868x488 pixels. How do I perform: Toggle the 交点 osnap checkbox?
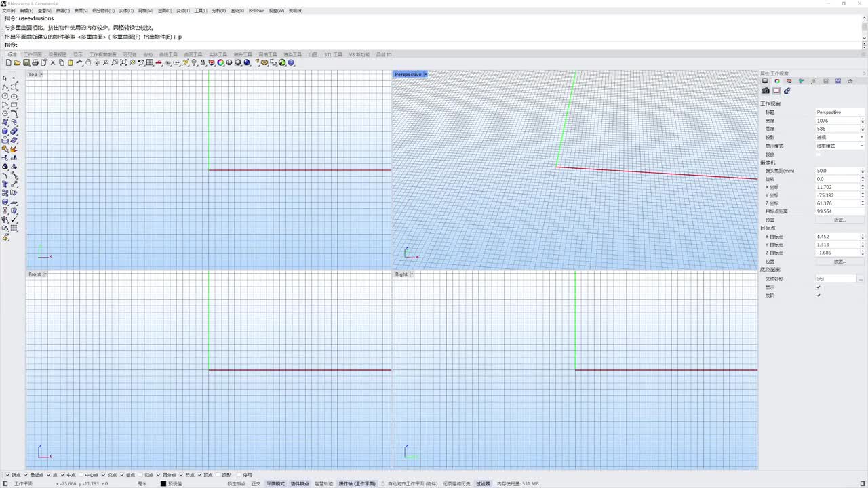point(104,475)
